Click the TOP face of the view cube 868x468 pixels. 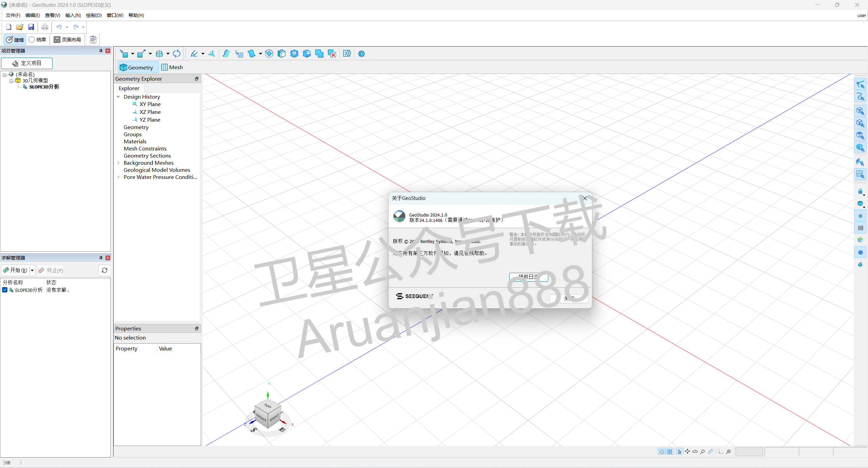tap(268, 406)
